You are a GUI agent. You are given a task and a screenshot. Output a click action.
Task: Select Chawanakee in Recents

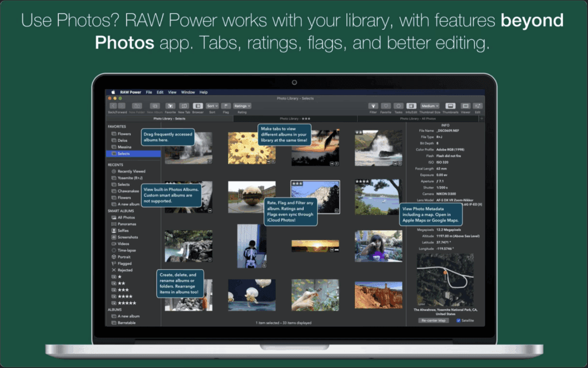click(x=125, y=191)
